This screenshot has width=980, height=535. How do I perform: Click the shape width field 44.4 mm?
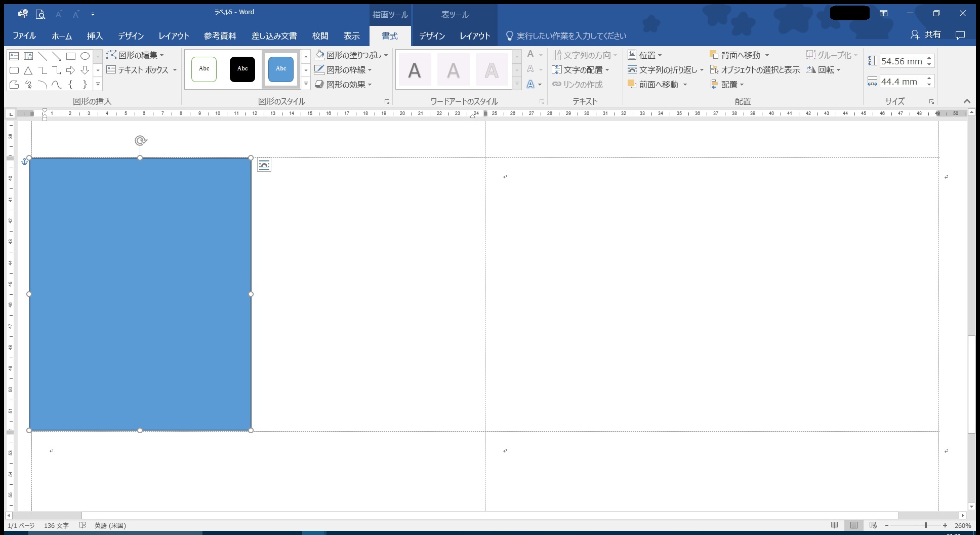coord(902,82)
